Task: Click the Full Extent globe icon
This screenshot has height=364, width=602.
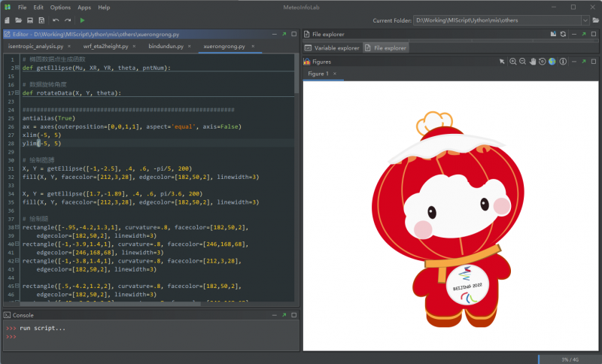Action: click(x=551, y=62)
